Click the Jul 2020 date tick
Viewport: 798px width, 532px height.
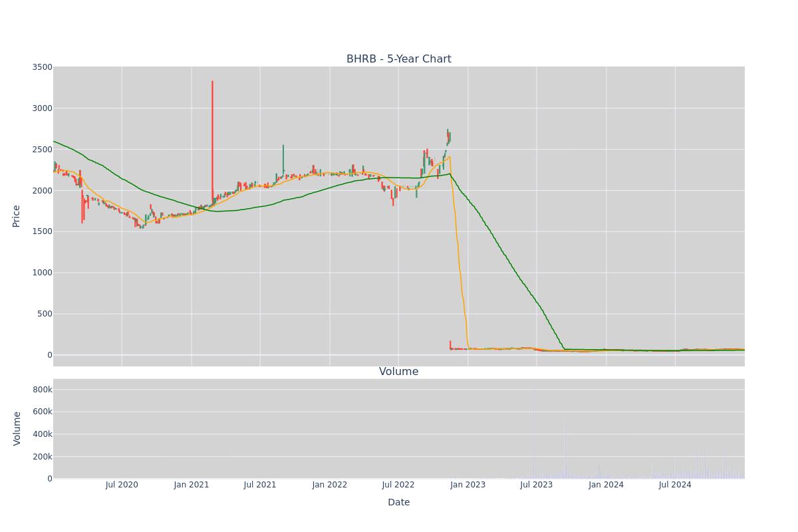tap(122, 485)
